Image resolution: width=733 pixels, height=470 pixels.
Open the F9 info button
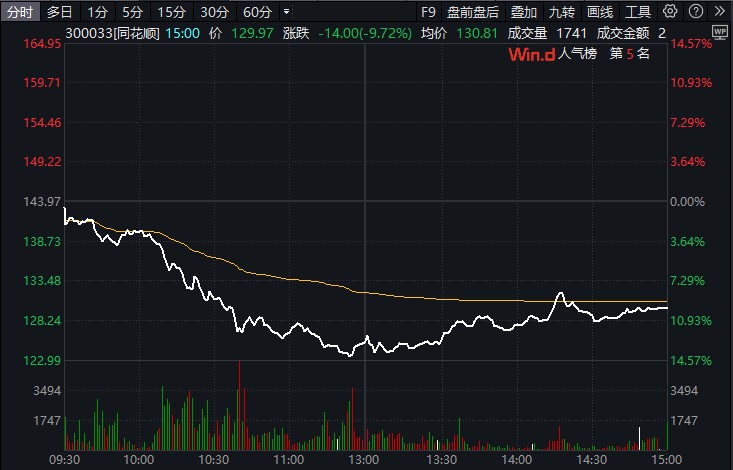(x=428, y=12)
